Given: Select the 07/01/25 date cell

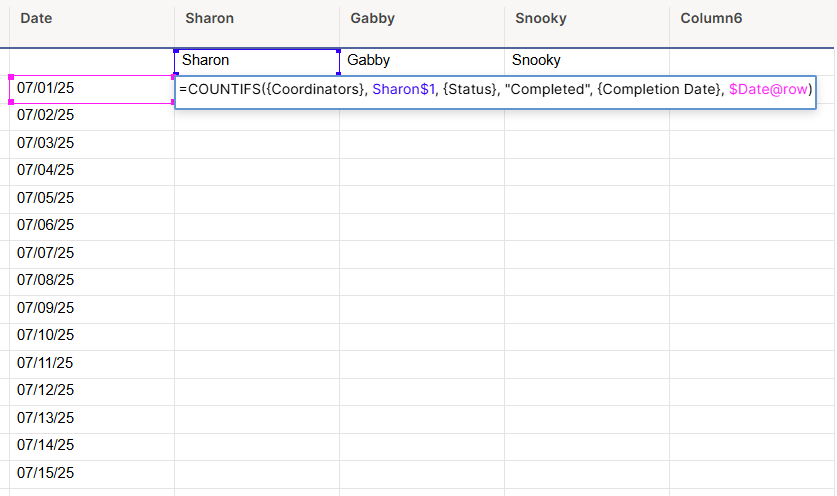Looking at the screenshot, I should point(92,89).
